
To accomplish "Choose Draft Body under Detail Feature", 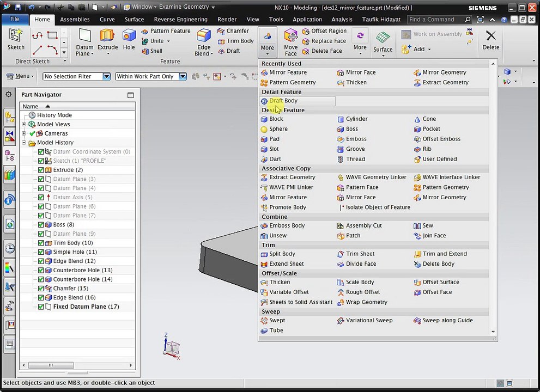I will click(x=297, y=101).
